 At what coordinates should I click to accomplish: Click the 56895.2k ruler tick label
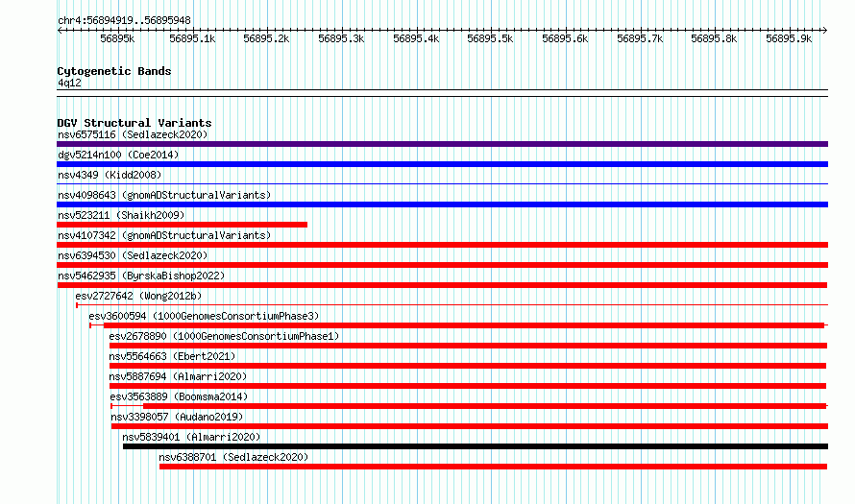pyautogui.click(x=266, y=38)
